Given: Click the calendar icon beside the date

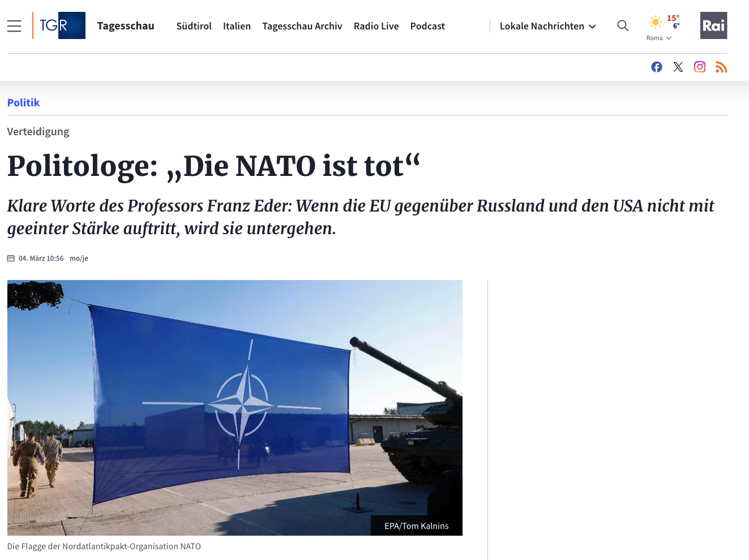Looking at the screenshot, I should [x=11, y=259].
